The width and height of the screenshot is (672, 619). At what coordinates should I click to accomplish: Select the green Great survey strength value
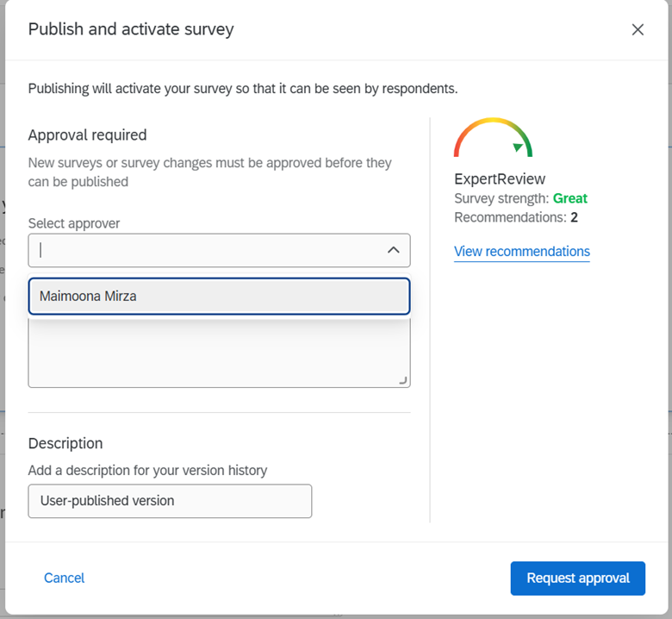tap(569, 198)
